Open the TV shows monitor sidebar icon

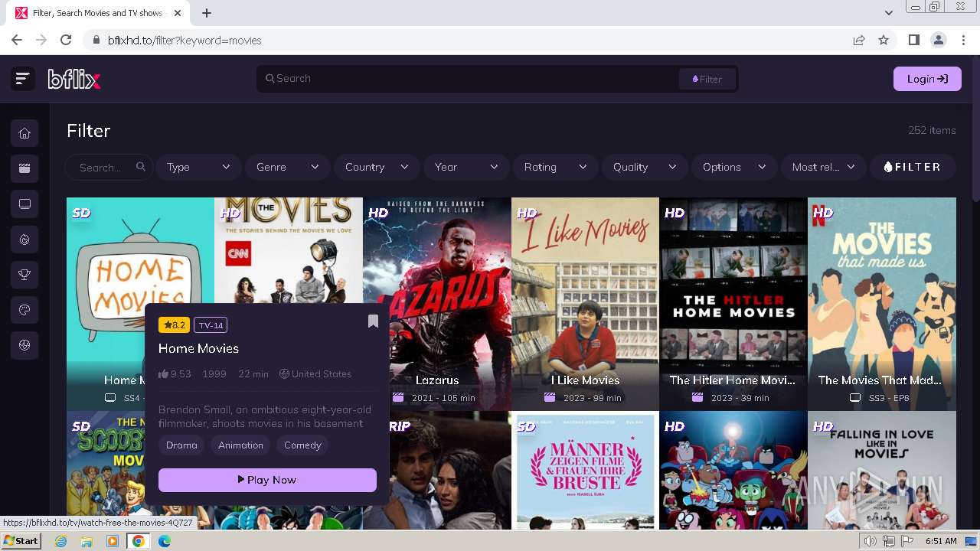[24, 204]
